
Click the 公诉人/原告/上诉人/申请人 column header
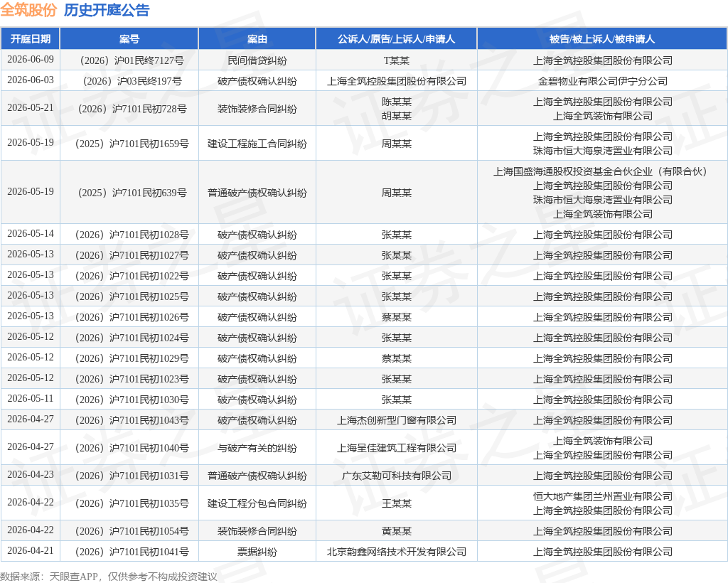396,39
